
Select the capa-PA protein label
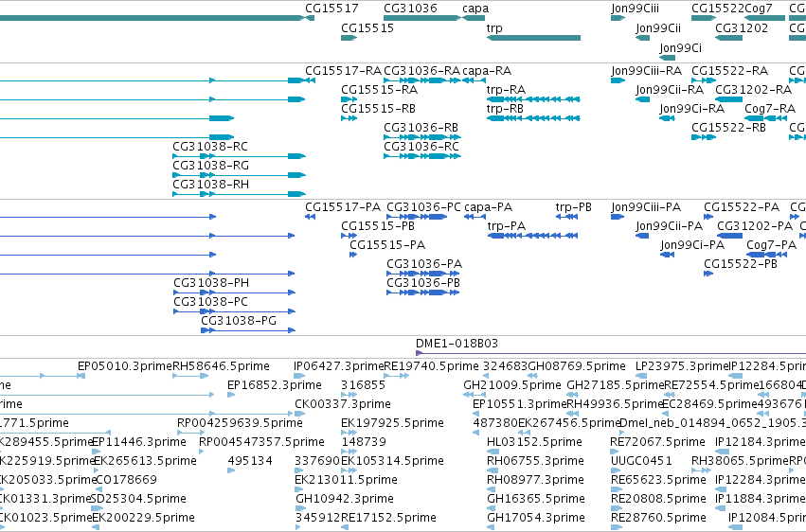489,208
